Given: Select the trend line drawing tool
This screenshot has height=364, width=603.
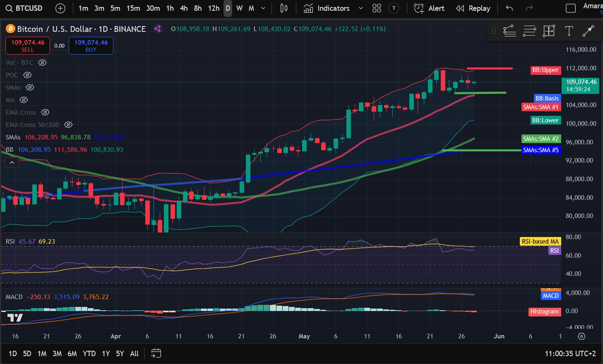Looking at the screenshot, I should point(588,31).
